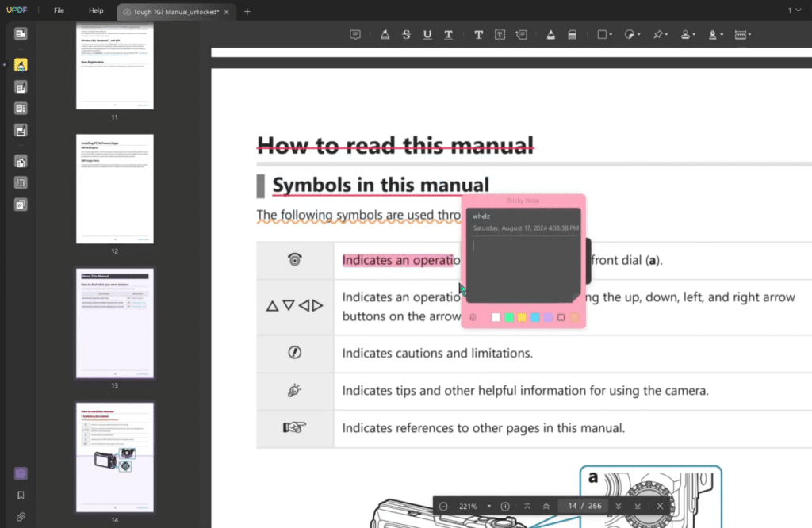Image resolution: width=812 pixels, height=528 pixels.
Task: Close the Tough TG7 Manual tab
Action: (226, 12)
